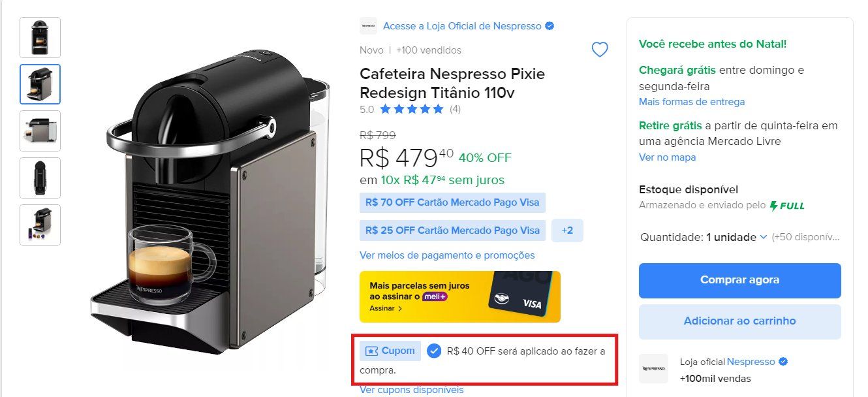Click Adicionar ao carrinho button
The width and height of the screenshot is (868, 397).
pos(739,321)
